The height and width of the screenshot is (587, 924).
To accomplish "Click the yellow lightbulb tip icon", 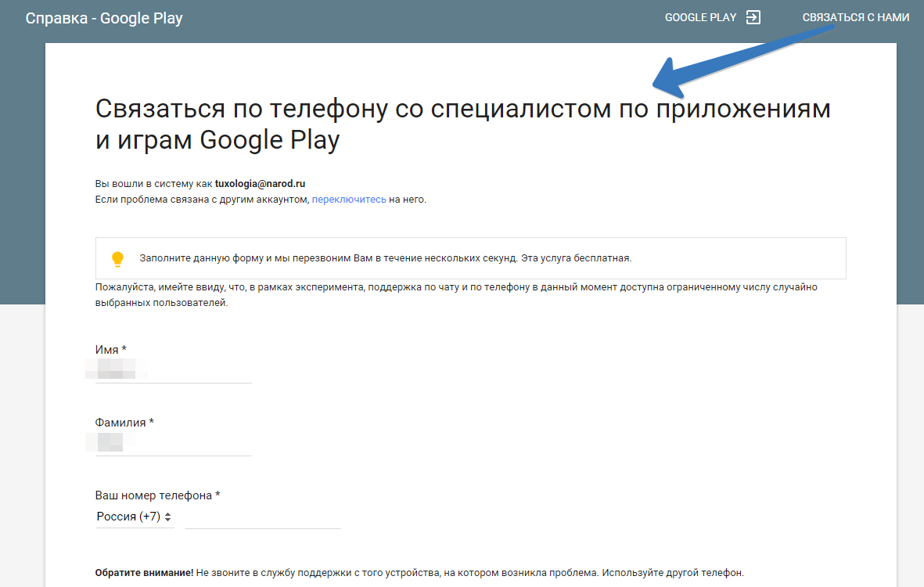I will [117, 259].
